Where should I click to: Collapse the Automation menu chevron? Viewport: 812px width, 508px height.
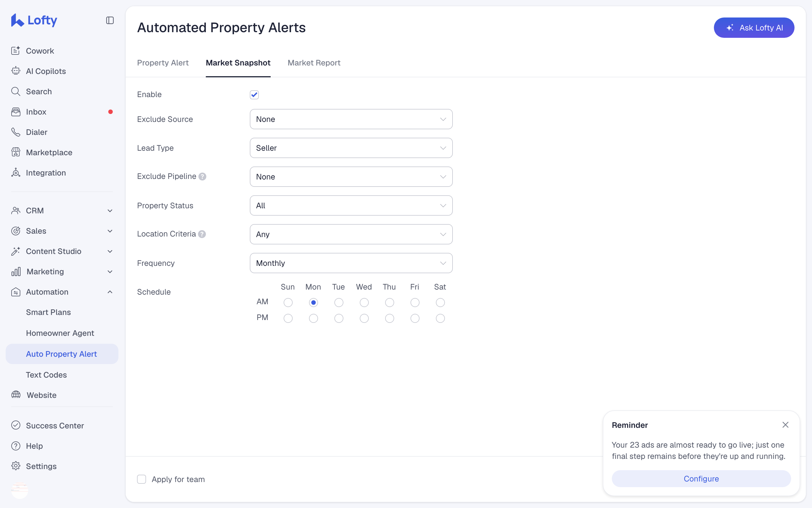(x=110, y=292)
